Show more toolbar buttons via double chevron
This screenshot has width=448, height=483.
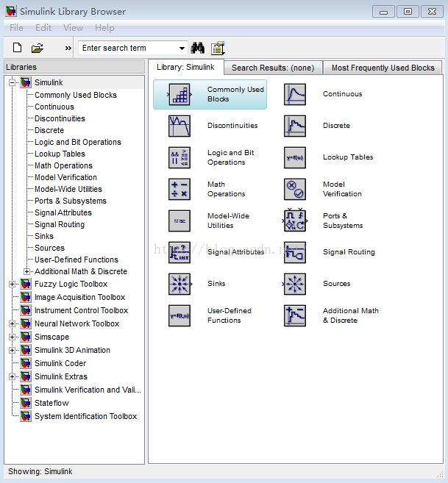[68, 48]
